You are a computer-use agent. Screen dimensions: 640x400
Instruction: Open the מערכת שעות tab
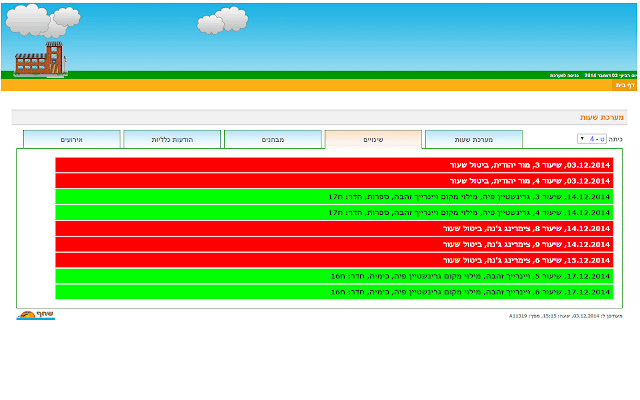tap(473, 140)
